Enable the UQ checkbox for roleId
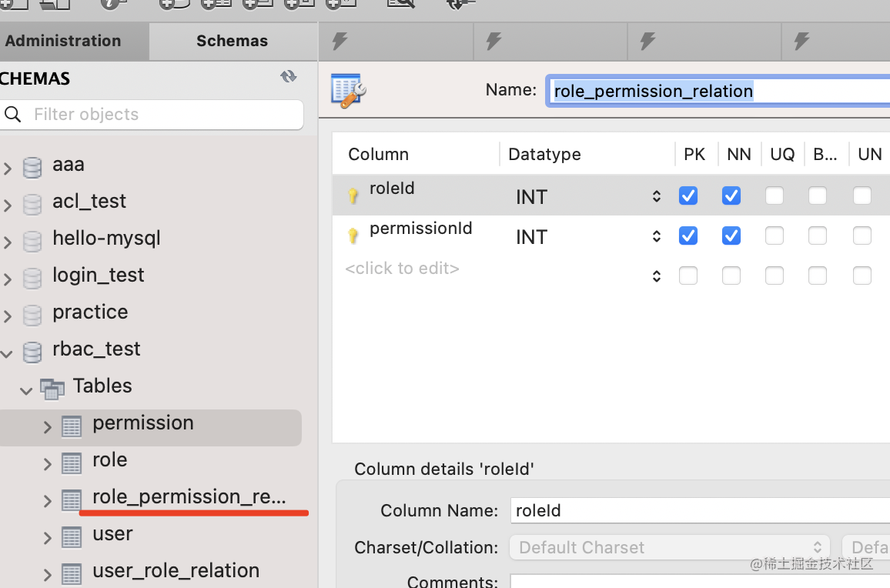890x588 pixels. [775, 196]
